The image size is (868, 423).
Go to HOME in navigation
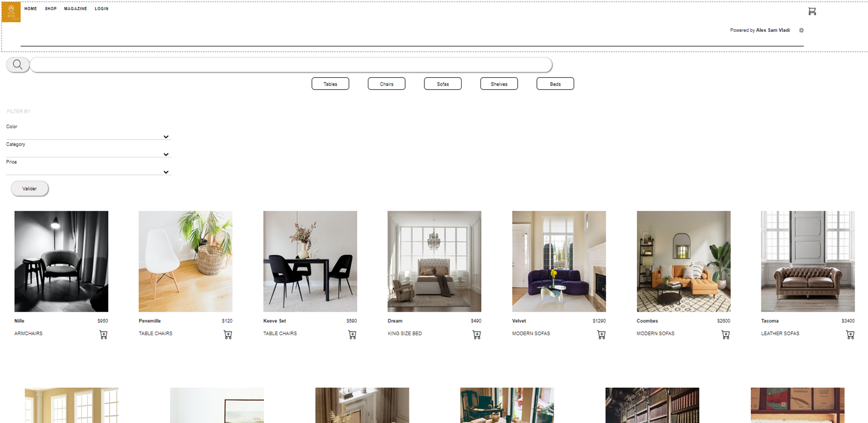pos(31,9)
